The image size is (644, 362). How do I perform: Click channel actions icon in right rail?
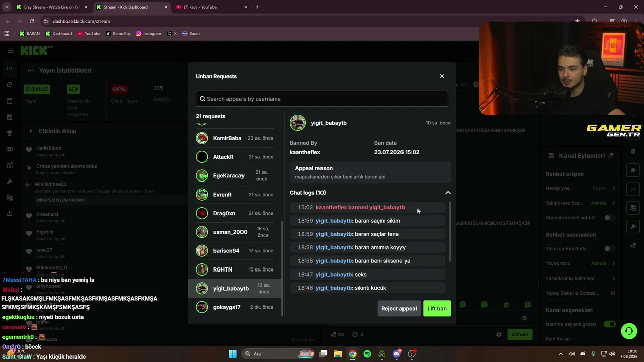click(633, 208)
